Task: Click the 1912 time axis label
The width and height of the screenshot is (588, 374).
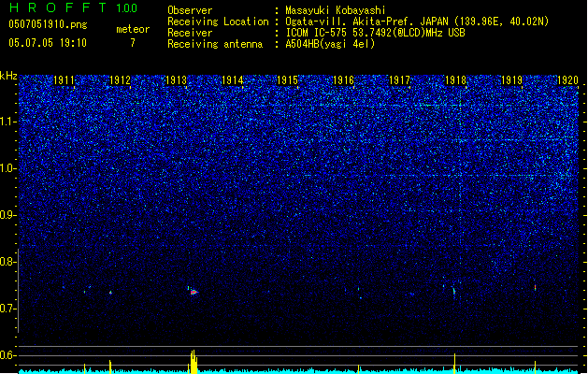Action: [x=120, y=80]
